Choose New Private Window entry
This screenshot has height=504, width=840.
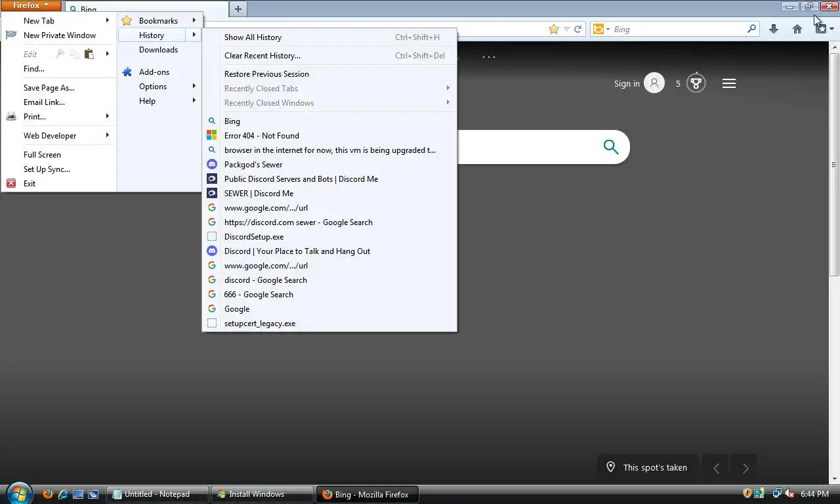[x=59, y=35]
